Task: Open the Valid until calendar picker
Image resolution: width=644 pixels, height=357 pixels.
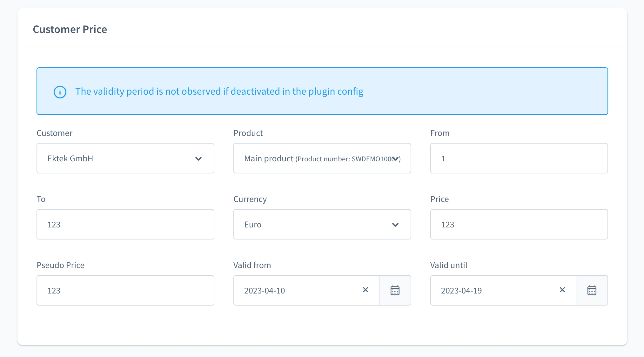Action: pyautogui.click(x=592, y=290)
